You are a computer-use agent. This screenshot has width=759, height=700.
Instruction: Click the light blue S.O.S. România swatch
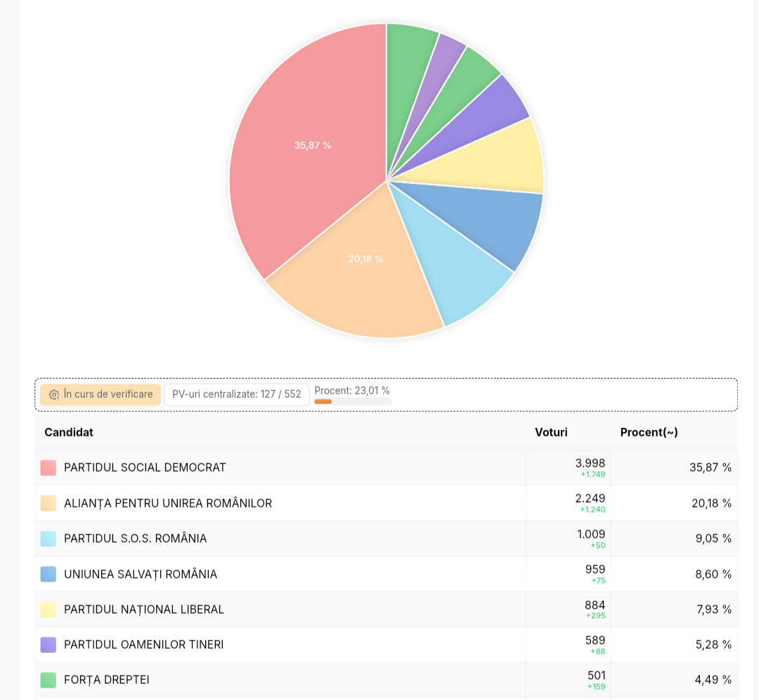(x=48, y=538)
